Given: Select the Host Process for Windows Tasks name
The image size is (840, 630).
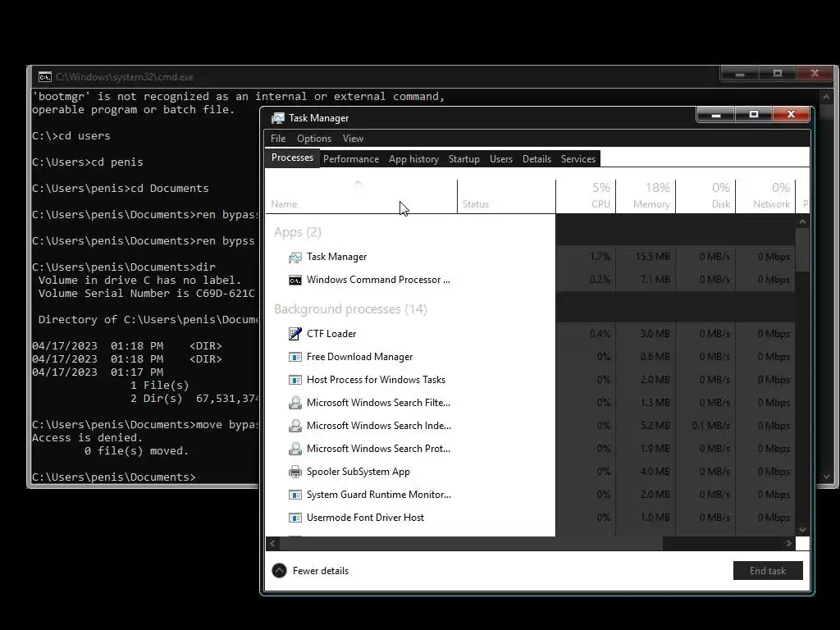Looking at the screenshot, I should (376, 380).
